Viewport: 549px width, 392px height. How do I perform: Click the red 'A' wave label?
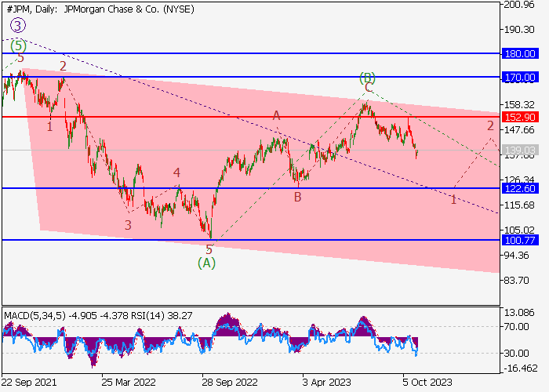click(277, 115)
